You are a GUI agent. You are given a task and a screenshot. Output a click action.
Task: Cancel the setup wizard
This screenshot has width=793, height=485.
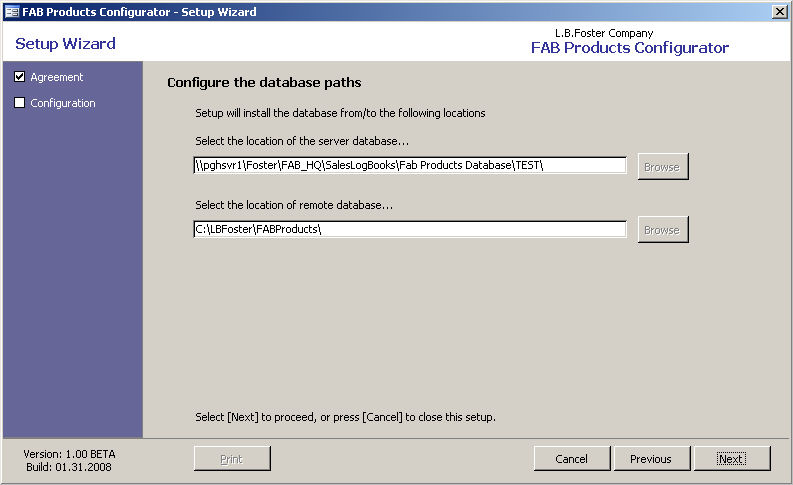pyautogui.click(x=571, y=459)
